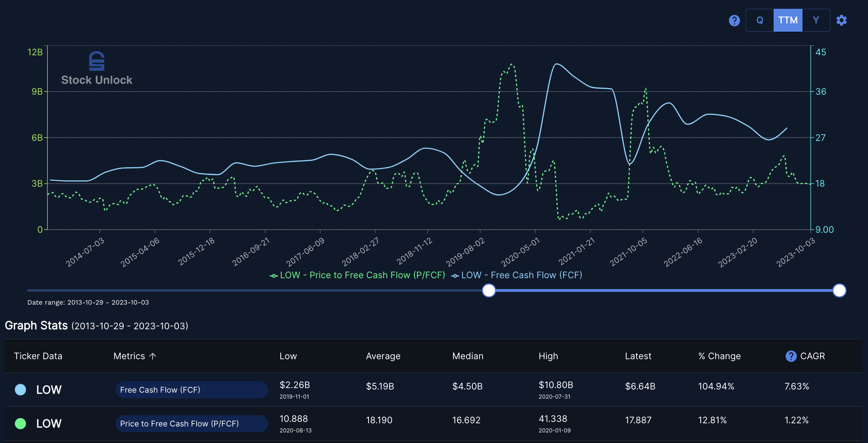This screenshot has width=868, height=443.
Task: Sort by CAGR column header
Action: 813,356
